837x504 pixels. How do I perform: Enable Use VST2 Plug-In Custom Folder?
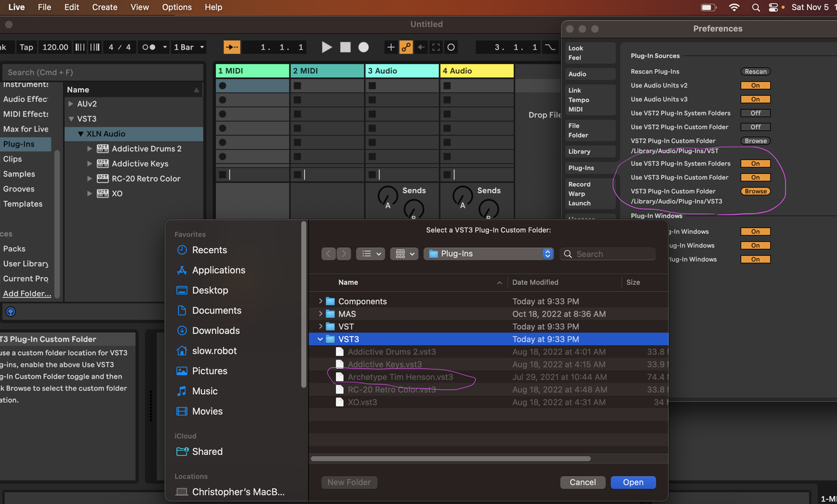pyautogui.click(x=755, y=127)
